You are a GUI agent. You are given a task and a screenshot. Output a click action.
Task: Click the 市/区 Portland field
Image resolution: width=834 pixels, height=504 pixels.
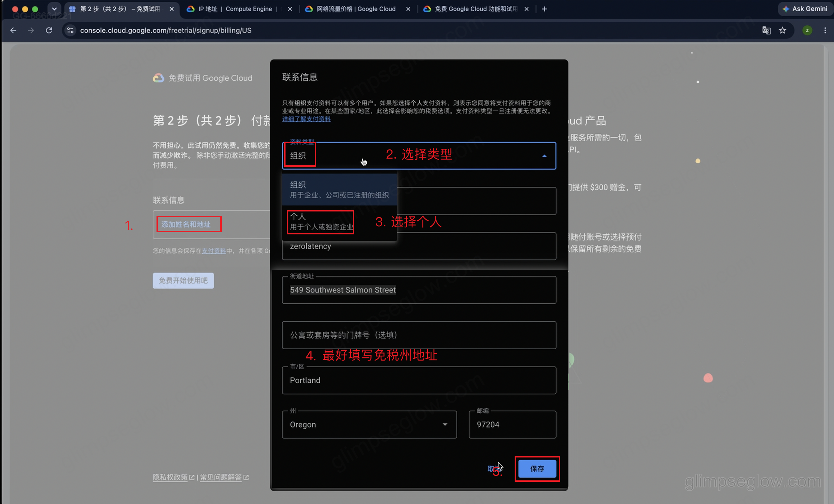pyautogui.click(x=419, y=380)
